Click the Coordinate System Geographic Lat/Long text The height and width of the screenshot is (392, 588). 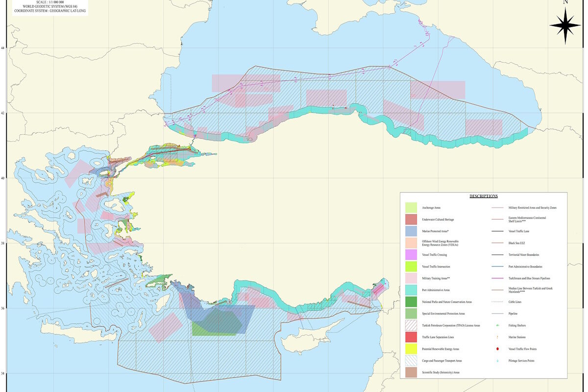point(47,10)
